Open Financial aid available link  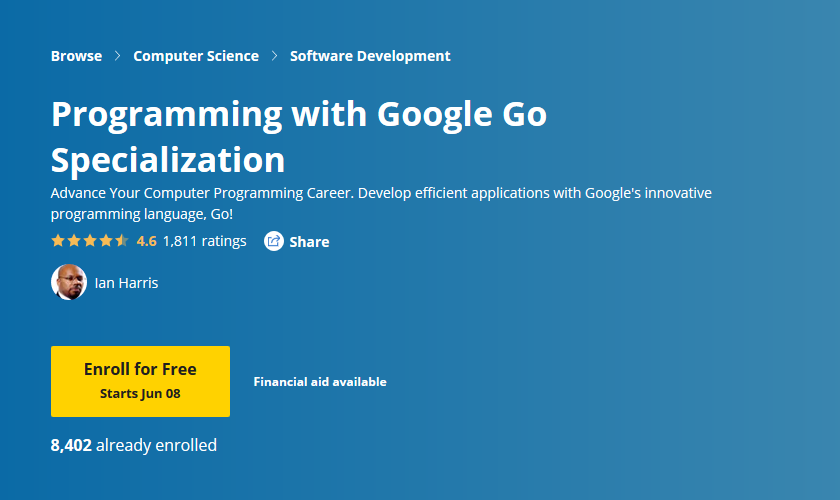tap(320, 382)
